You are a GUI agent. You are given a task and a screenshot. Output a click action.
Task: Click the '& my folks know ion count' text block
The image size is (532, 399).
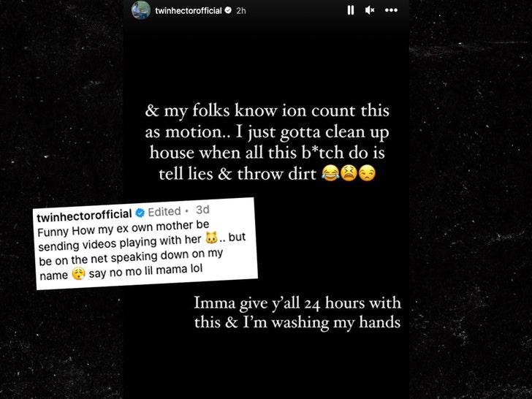(267, 142)
